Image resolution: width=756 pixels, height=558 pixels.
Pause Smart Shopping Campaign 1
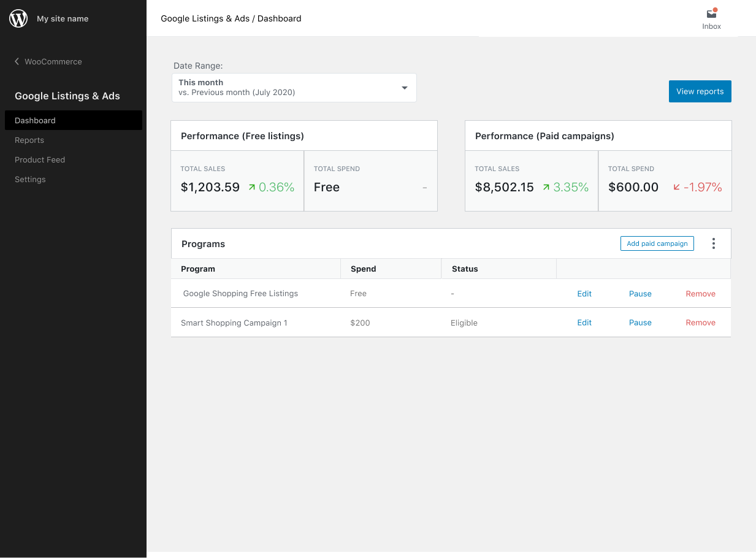[640, 322]
